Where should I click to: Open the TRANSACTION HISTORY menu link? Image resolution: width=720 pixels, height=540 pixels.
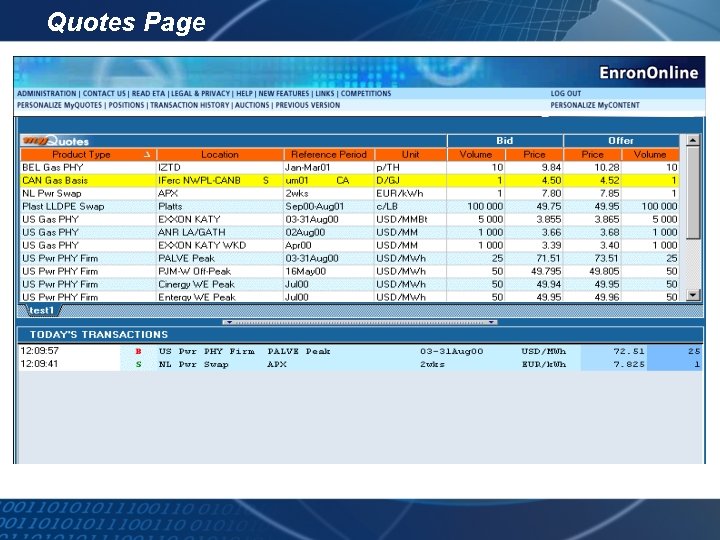click(190, 105)
